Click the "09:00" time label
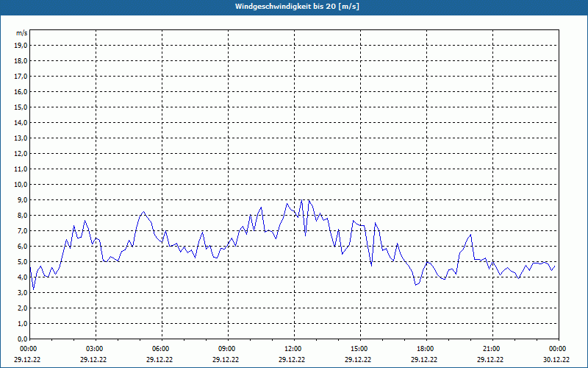 227,349
